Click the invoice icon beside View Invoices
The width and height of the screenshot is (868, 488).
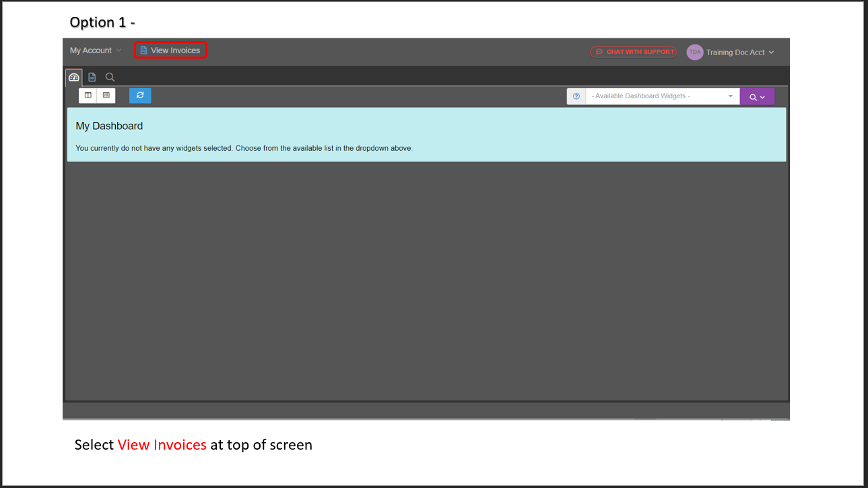pos(143,50)
